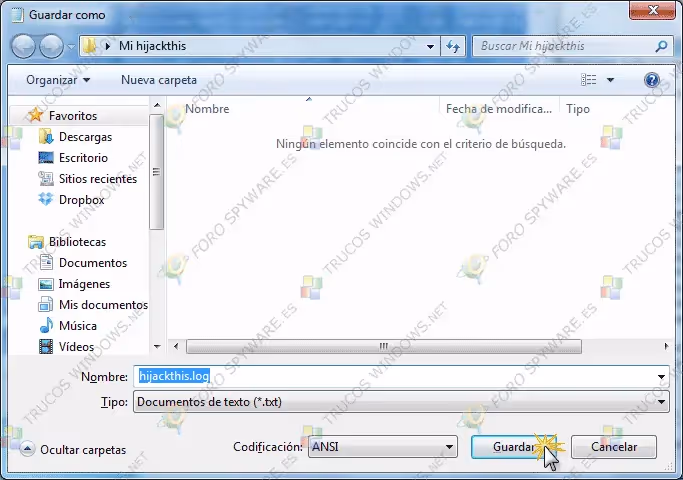Open Dropbox folder in sidebar

click(x=81, y=199)
